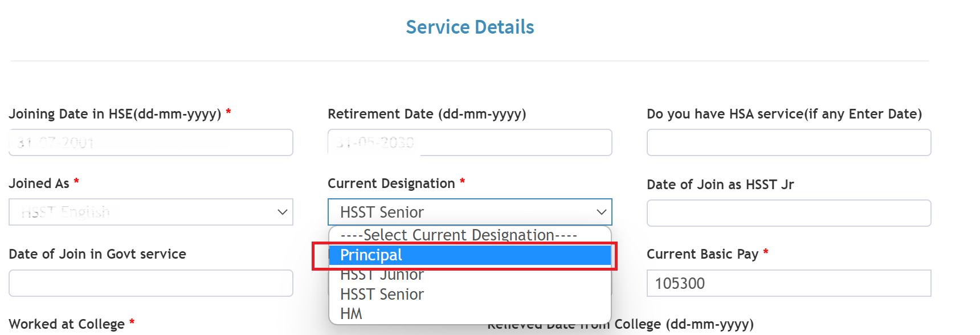Click the HSA service date input

(789, 142)
